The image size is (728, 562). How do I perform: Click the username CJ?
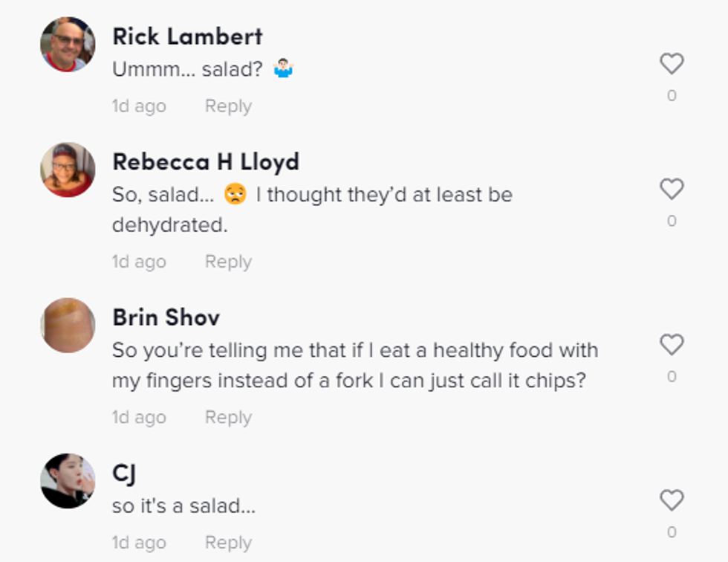point(123,473)
